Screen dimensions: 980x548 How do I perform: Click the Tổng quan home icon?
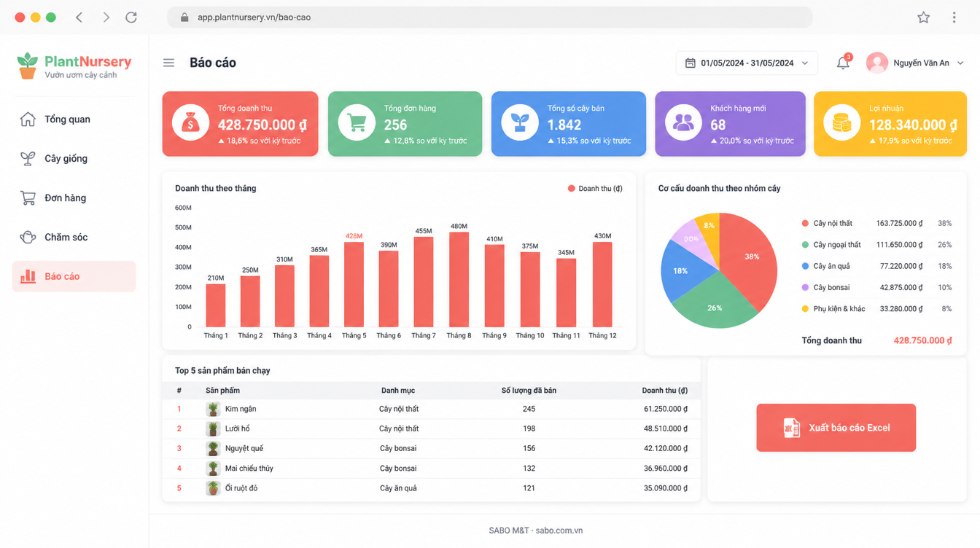28,119
